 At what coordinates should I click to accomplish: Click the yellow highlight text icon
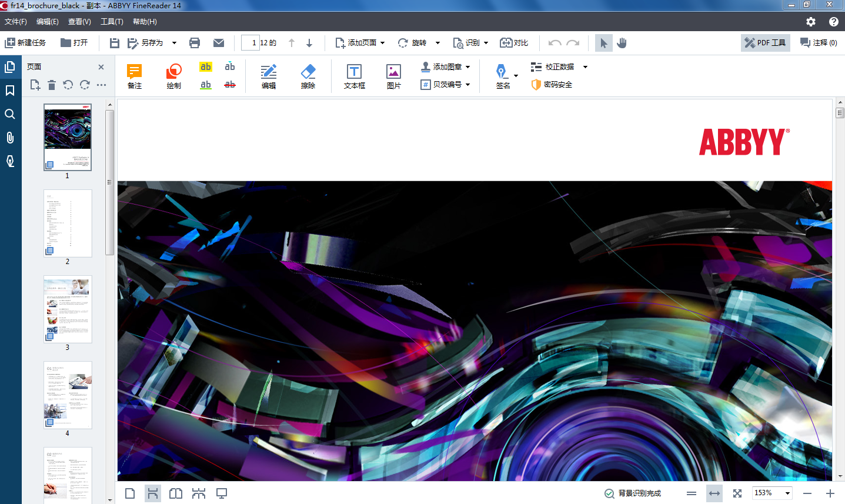(205, 67)
